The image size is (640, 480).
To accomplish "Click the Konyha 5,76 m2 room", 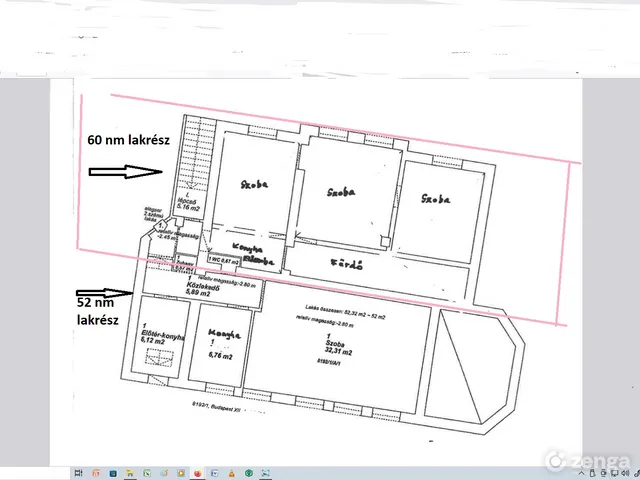I will pyautogui.click(x=219, y=343).
